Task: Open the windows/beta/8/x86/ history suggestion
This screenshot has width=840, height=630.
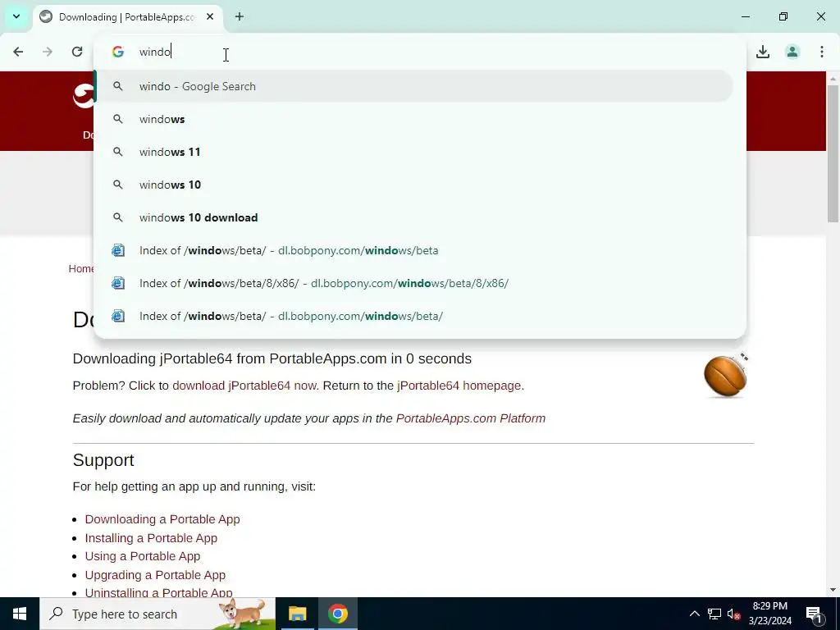Action: click(x=413, y=283)
